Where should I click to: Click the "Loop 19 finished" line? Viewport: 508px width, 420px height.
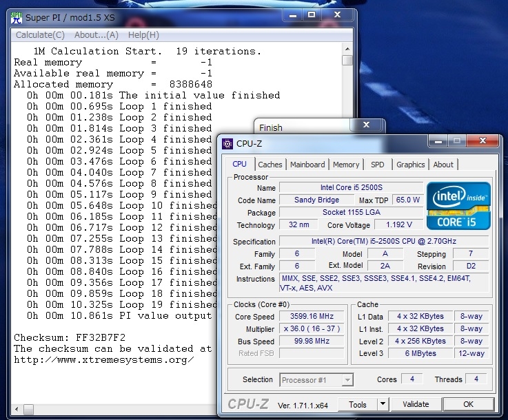(121, 304)
